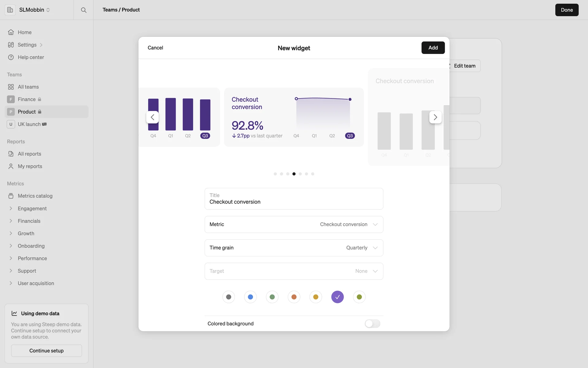
Task: Click the search magnifier icon
Action: pyautogui.click(x=84, y=10)
